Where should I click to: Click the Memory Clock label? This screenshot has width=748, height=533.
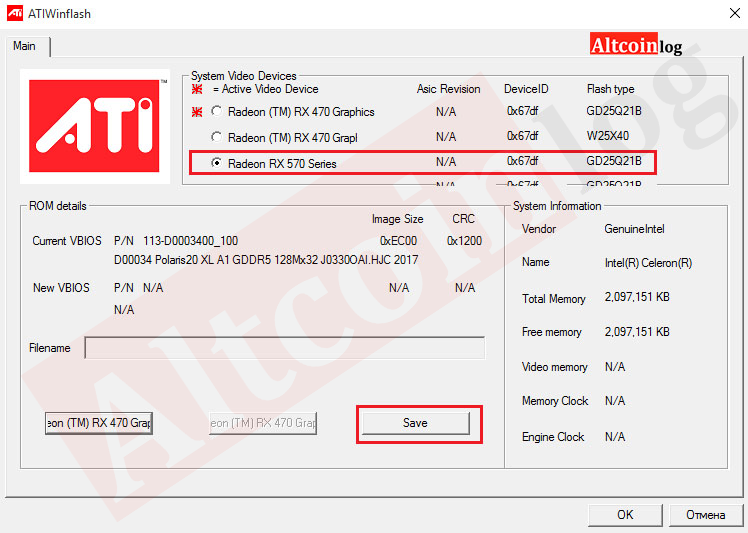[555, 401]
